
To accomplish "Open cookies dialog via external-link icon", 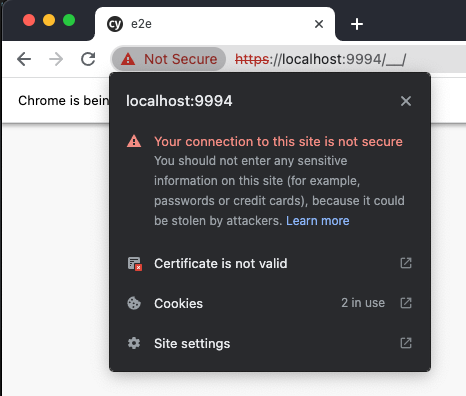I will click(406, 303).
